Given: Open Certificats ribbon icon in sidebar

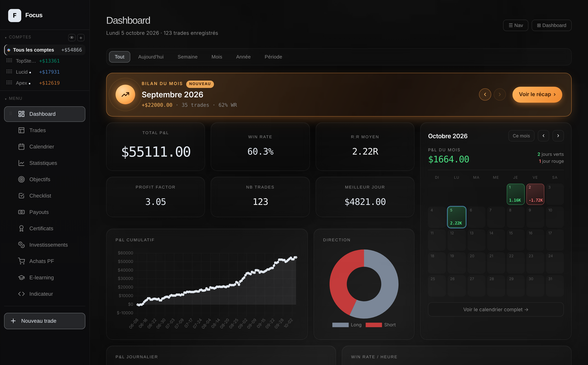Looking at the screenshot, I should click(x=21, y=228).
